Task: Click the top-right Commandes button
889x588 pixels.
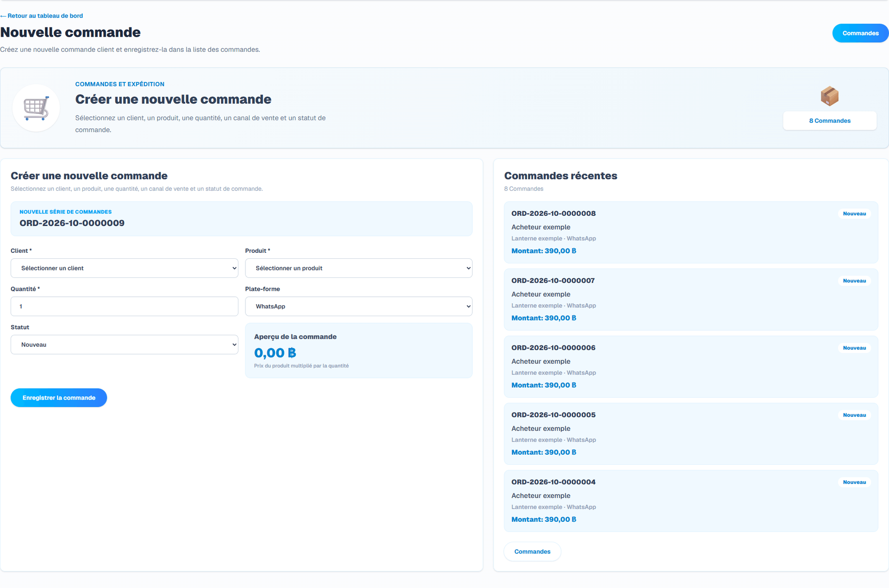Action: [860, 33]
